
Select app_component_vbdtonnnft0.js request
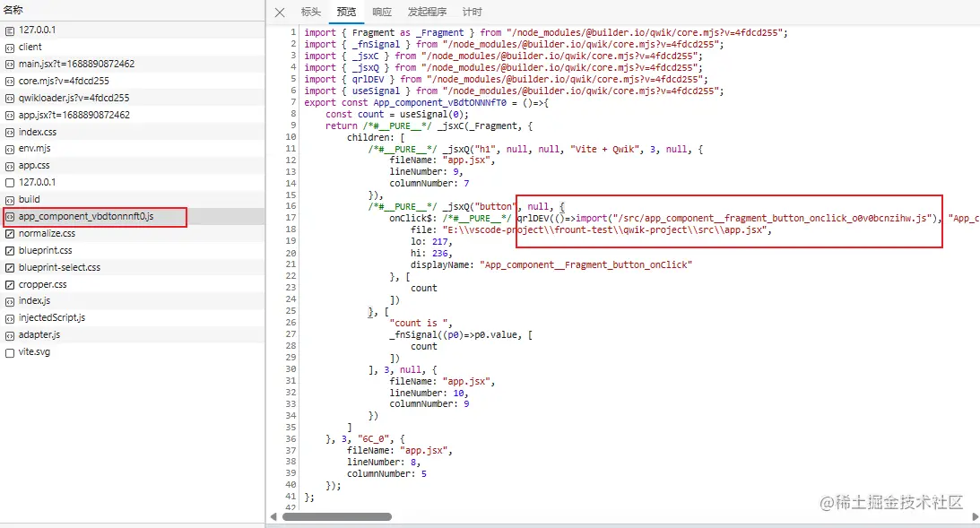pos(132,216)
